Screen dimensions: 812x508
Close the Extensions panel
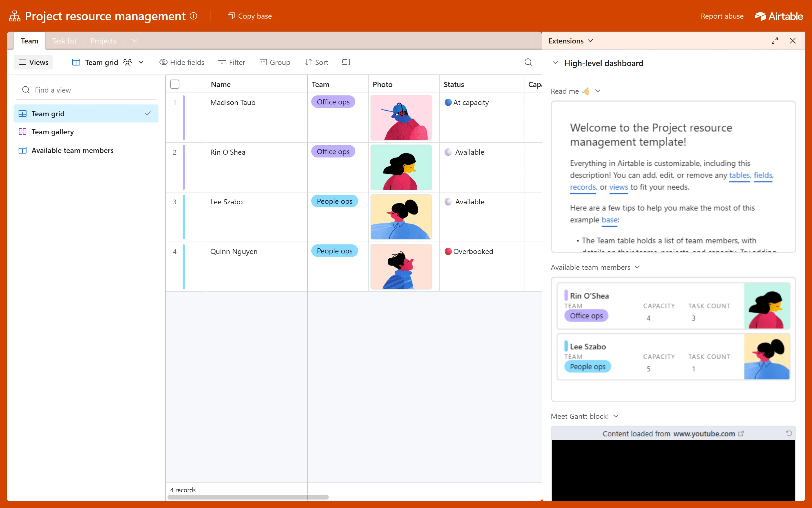(x=793, y=41)
